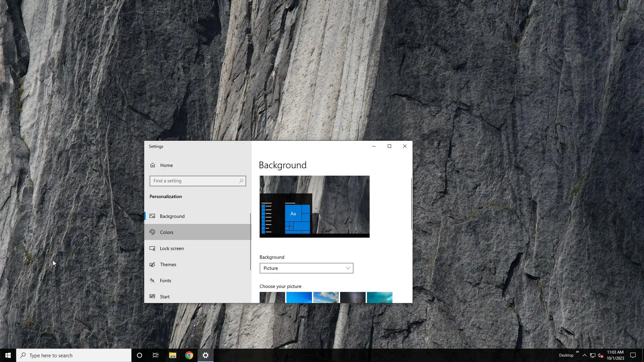Viewport: 644px width, 362px height.
Task: Click the Find a setting search field
Action: (195, 181)
